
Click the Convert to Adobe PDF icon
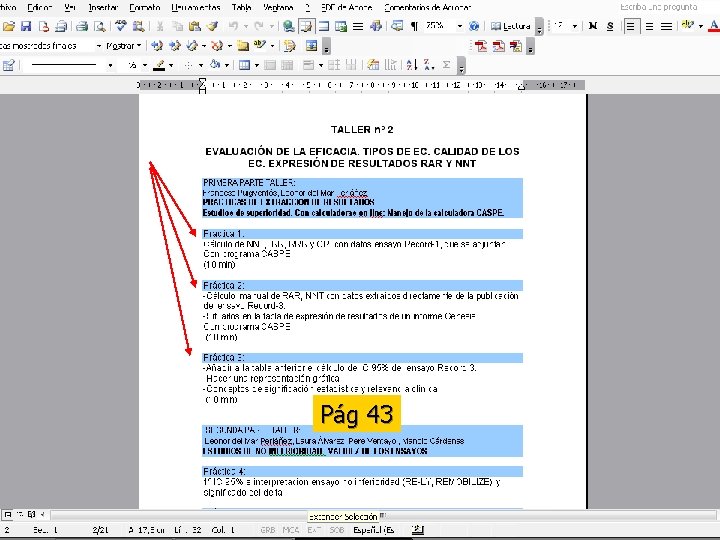coord(481,46)
